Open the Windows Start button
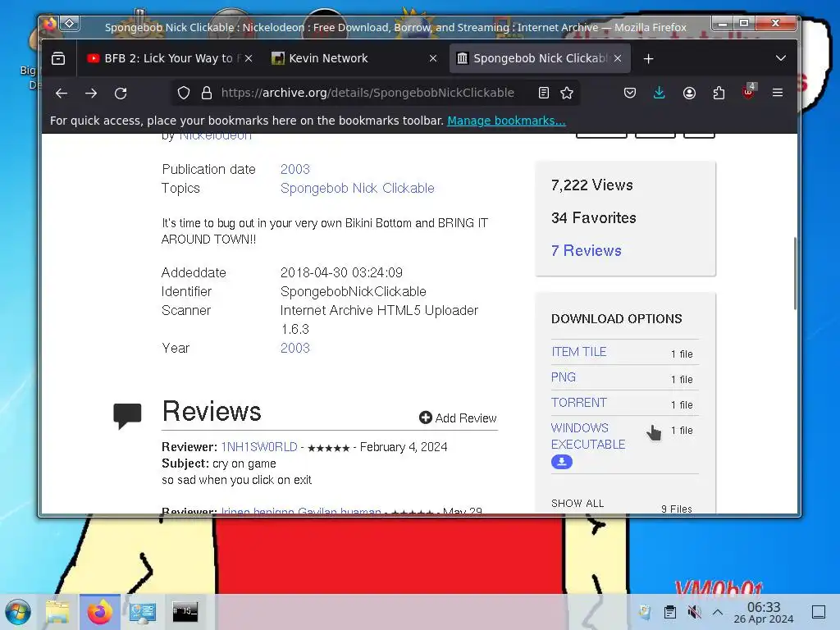This screenshot has width=840, height=630. tap(18, 612)
